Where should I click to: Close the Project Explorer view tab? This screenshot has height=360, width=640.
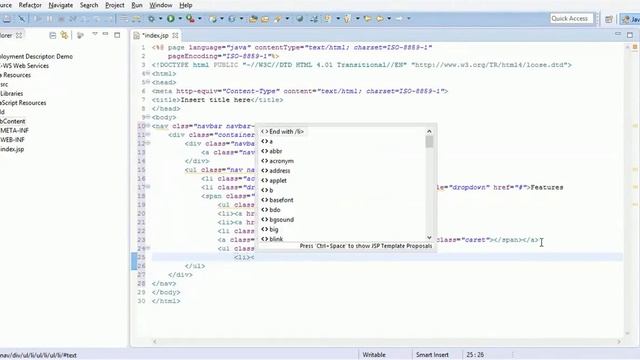pyautogui.click(x=19, y=36)
